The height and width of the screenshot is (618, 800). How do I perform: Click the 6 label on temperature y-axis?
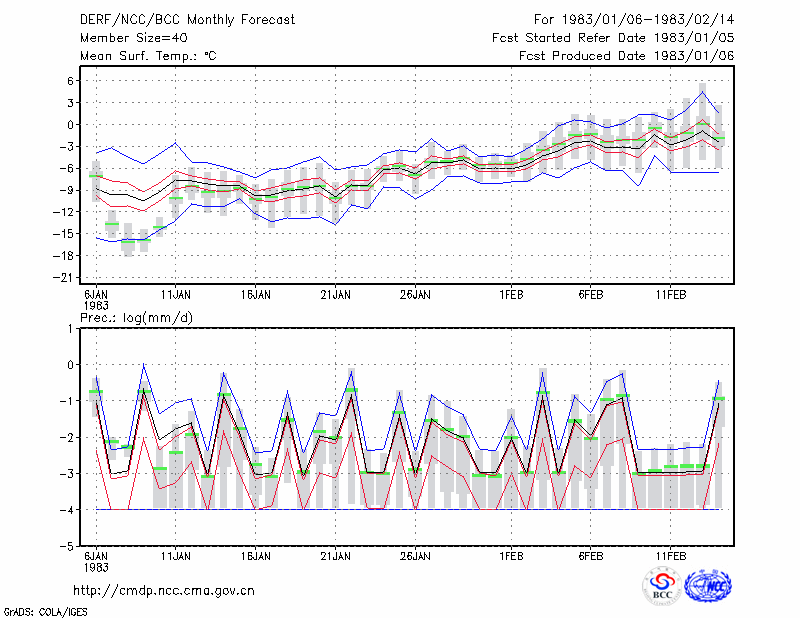[x=71, y=81]
